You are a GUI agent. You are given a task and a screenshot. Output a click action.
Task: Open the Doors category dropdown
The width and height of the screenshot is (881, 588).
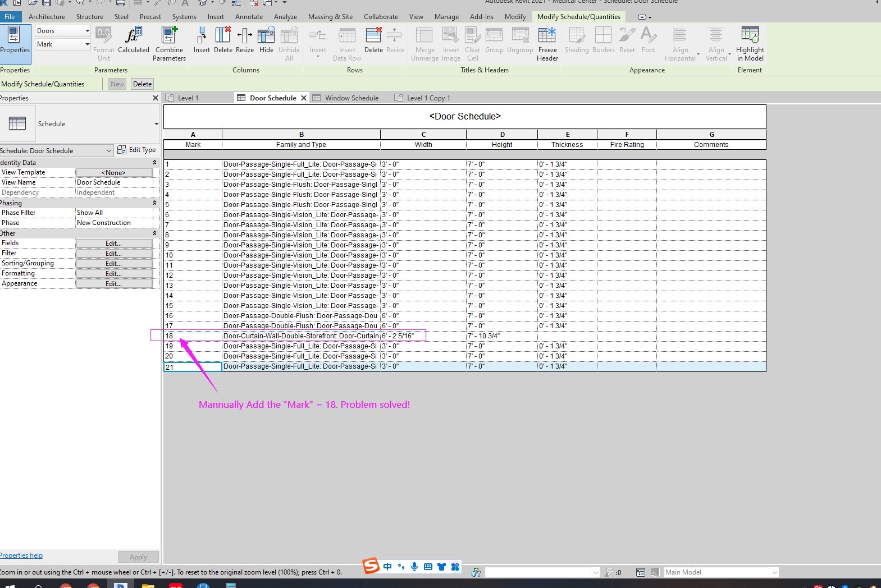click(x=63, y=31)
